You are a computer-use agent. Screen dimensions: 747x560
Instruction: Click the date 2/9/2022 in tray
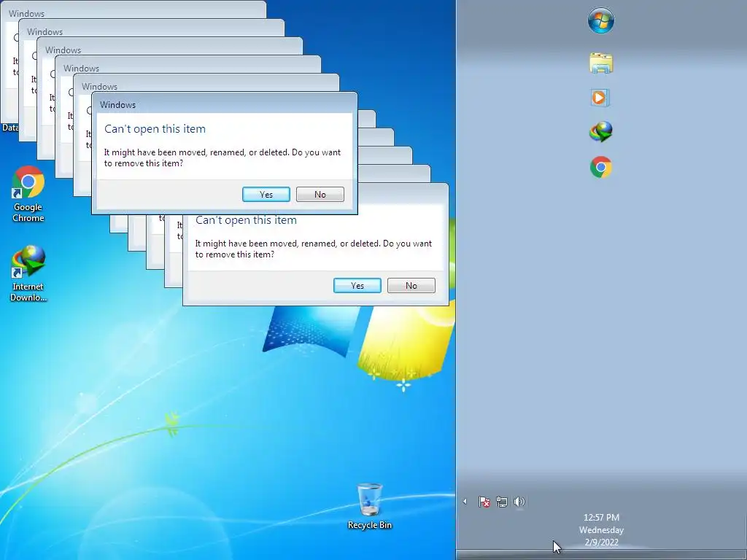point(601,542)
